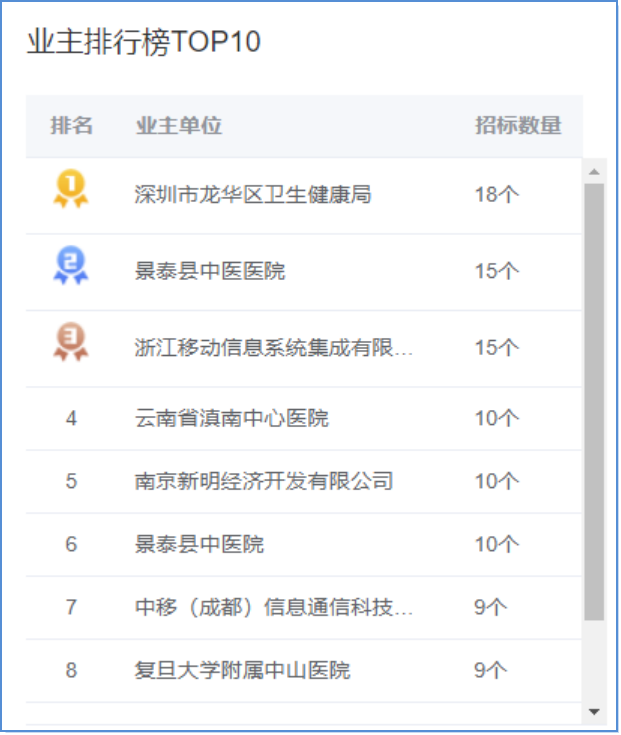Select 南京新明经济开发有限公司 entry
This screenshot has height=735, width=621.
pyautogui.click(x=264, y=481)
